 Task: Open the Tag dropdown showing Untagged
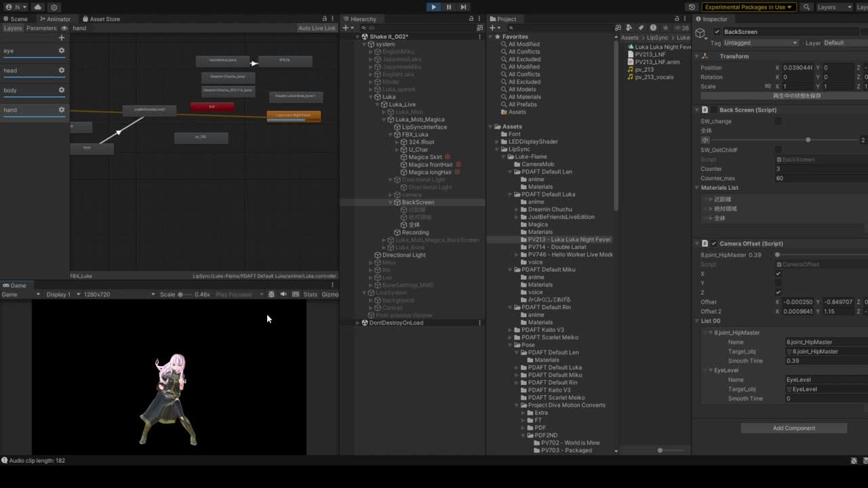(761, 43)
